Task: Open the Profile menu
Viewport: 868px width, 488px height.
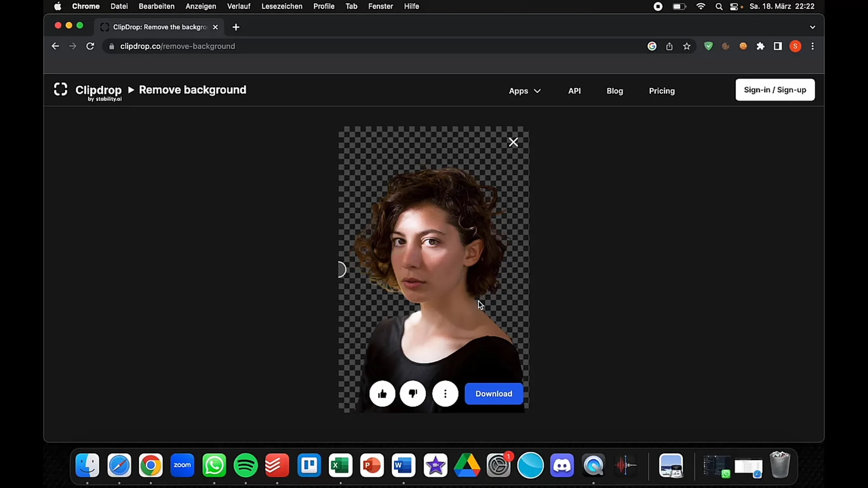Action: pyautogui.click(x=324, y=6)
